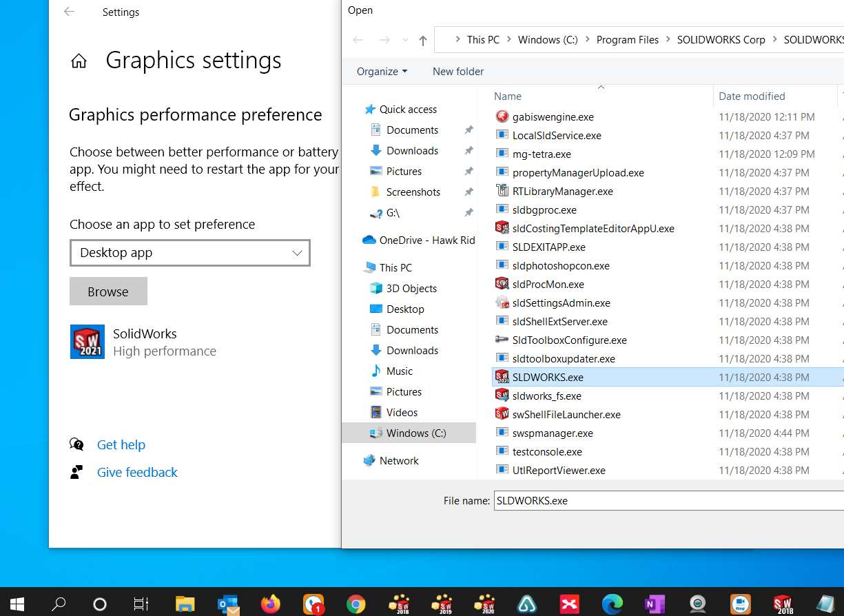Select sldCostingTemplateEditorAppU.exe icon
Viewport: 844px width, 616px height.
tap(502, 228)
